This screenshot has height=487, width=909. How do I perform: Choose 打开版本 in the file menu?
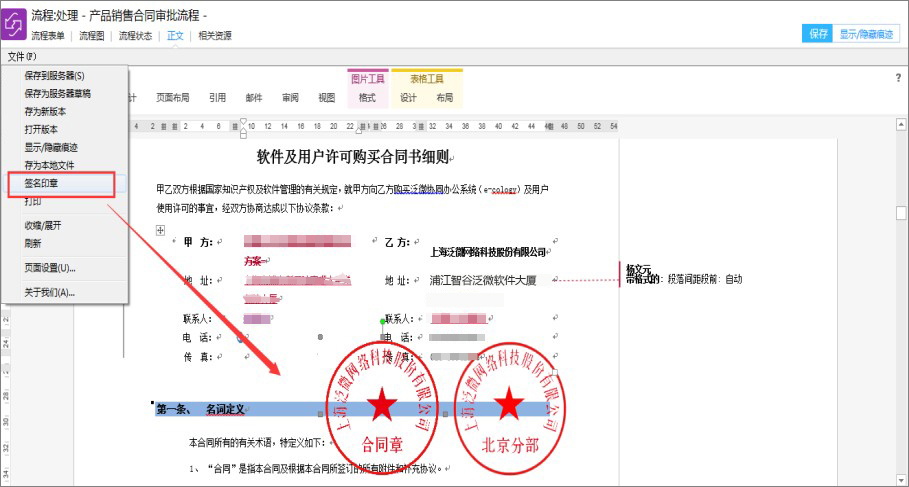click(41, 129)
